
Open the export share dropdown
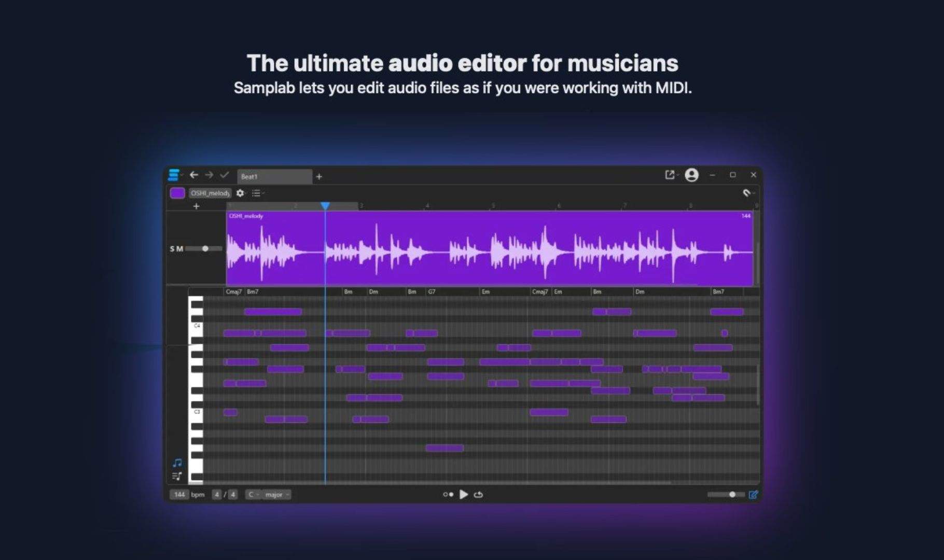pyautogui.click(x=671, y=175)
